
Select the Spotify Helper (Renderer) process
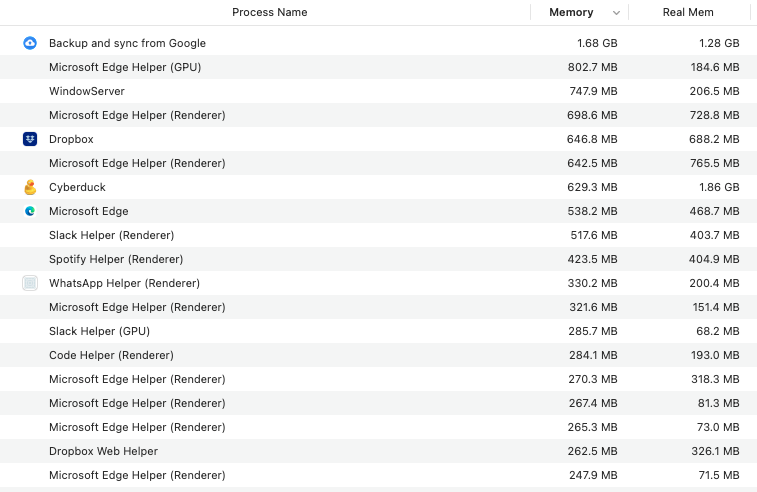(378, 259)
